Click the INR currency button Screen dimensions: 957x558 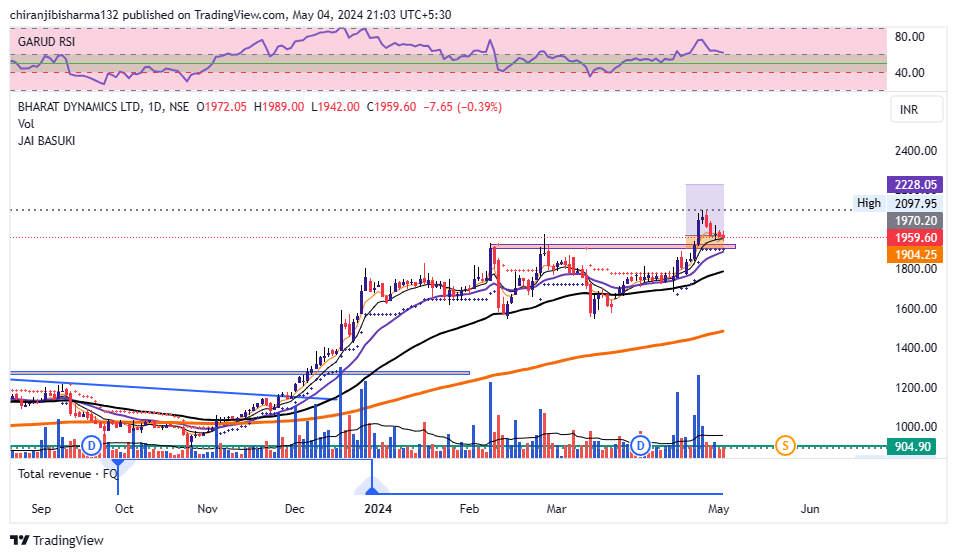pos(916,110)
